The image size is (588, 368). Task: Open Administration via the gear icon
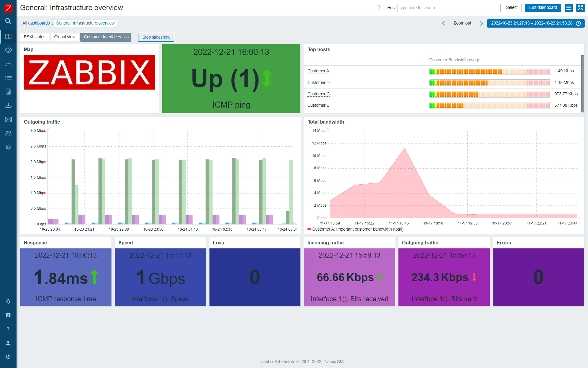coord(8,147)
